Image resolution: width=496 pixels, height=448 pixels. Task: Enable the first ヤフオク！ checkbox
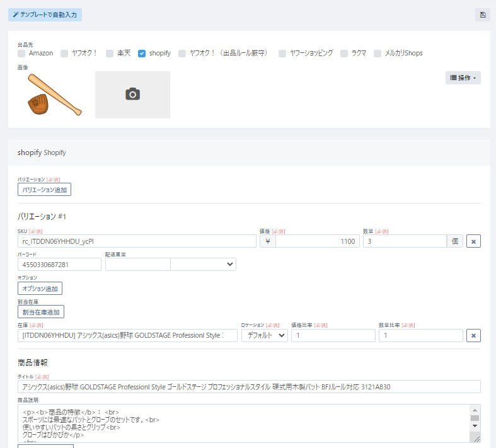pyautogui.click(x=64, y=54)
